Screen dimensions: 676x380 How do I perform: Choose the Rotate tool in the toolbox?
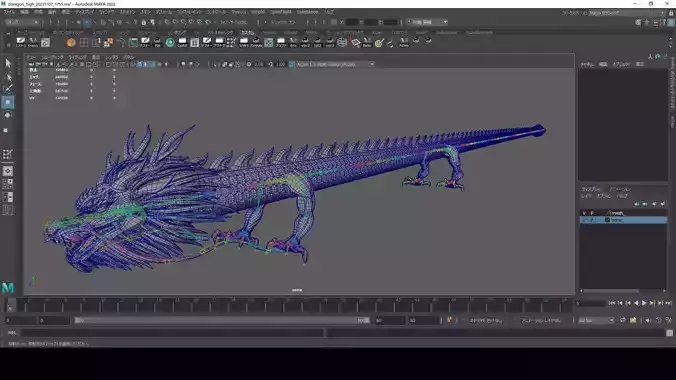pos(8,115)
